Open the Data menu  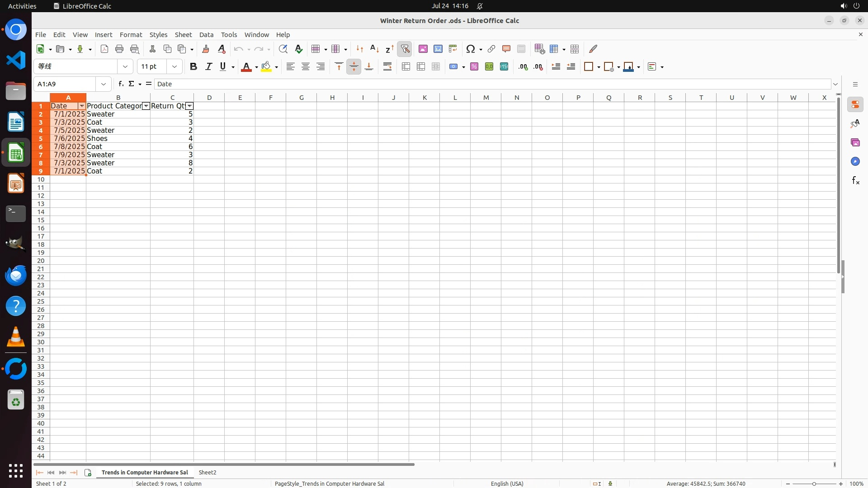[x=206, y=34]
